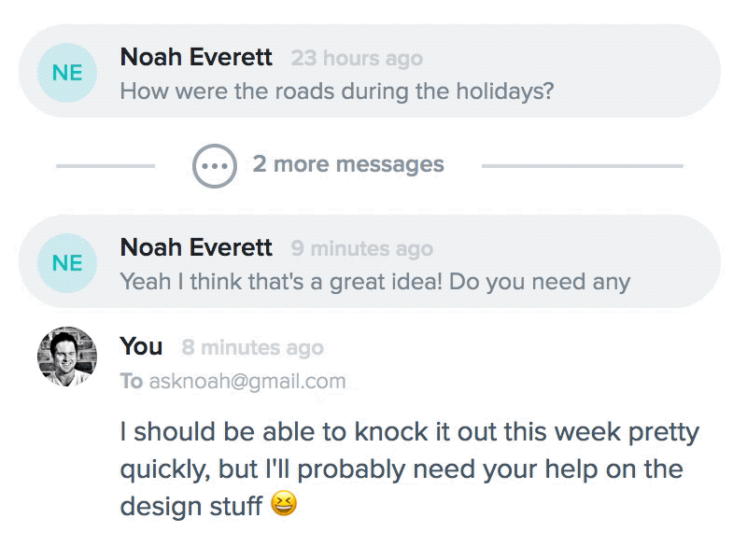Select the You sender label
The height and width of the screenshot is (560, 747).
point(139,346)
